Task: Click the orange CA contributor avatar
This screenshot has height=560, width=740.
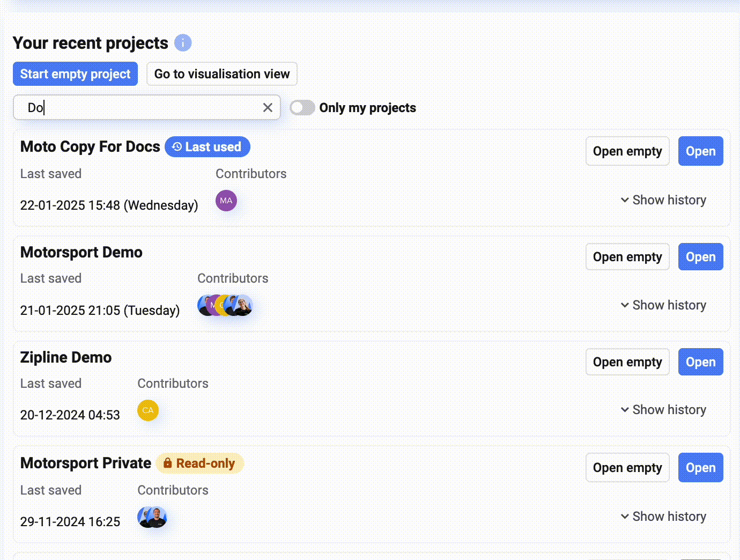Action: click(x=148, y=410)
